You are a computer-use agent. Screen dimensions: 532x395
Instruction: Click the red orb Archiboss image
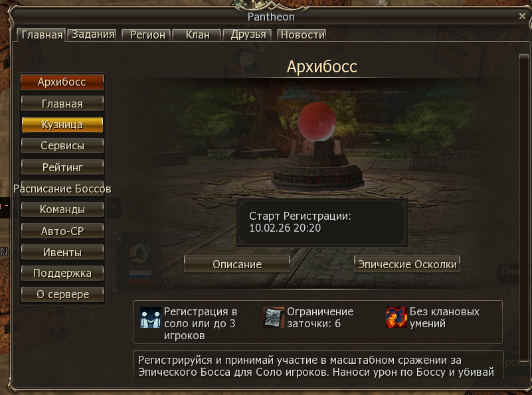click(x=317, y=121)
